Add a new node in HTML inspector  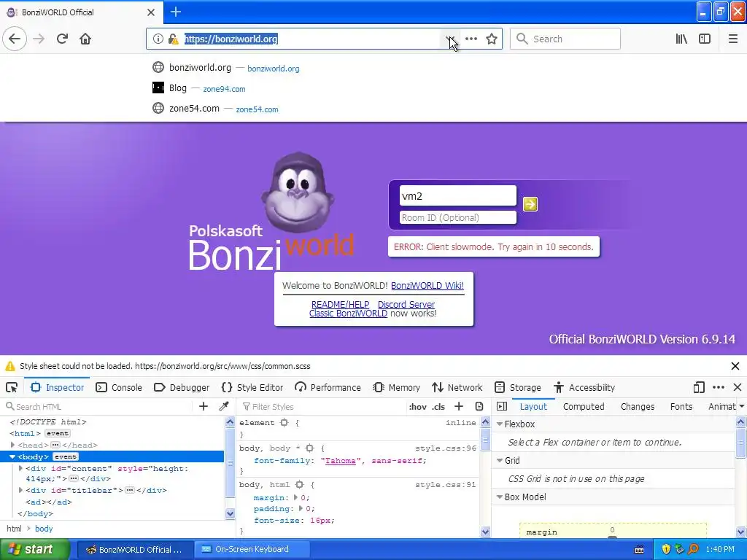204,406
